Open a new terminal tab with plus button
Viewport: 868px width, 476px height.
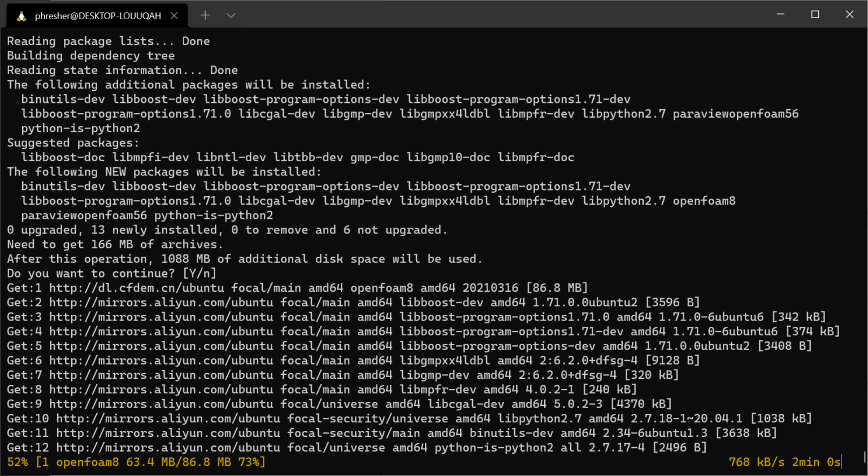click(x=205, y=15)
